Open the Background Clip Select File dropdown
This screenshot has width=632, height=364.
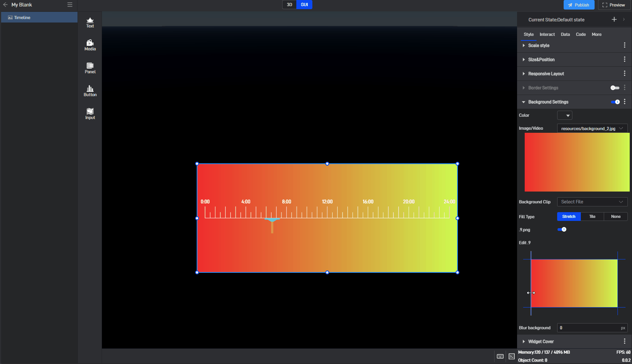[x=592, y=202]
